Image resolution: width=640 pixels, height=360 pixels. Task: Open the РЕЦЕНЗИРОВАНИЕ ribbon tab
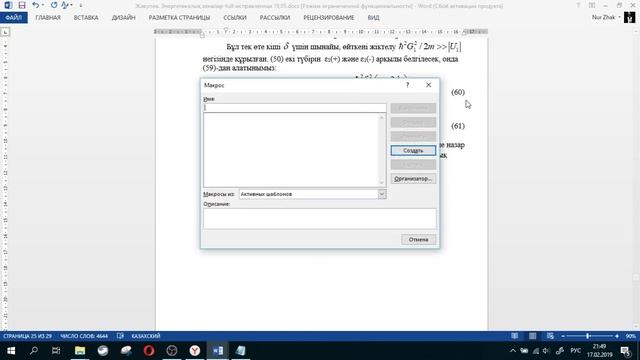point(329,18)
